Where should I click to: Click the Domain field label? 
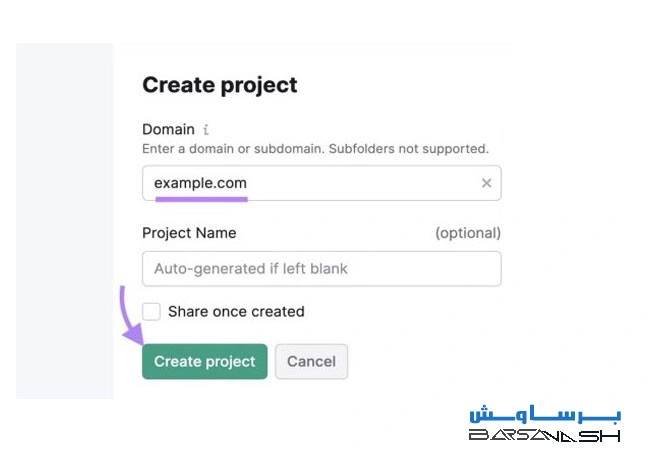point(168,130)
